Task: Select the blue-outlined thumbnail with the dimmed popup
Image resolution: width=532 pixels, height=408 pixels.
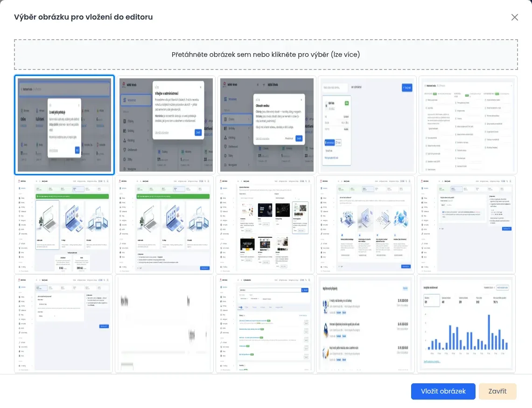Action: point(64,124)
